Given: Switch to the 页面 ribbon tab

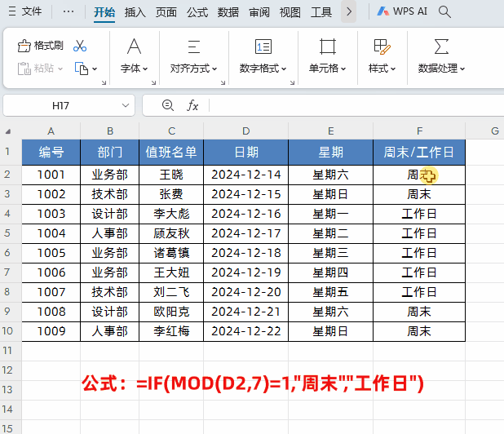Looking at the screenshot, I should [166, 12].
